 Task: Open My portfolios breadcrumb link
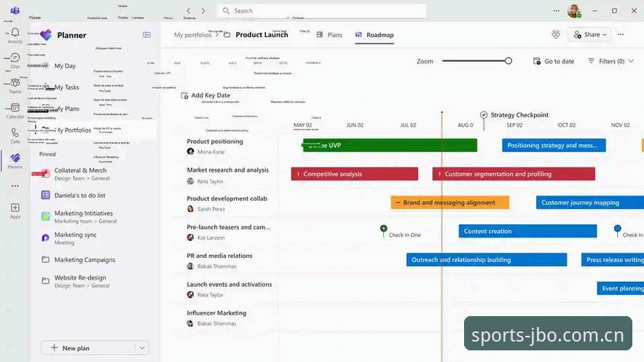coord(192,35)
